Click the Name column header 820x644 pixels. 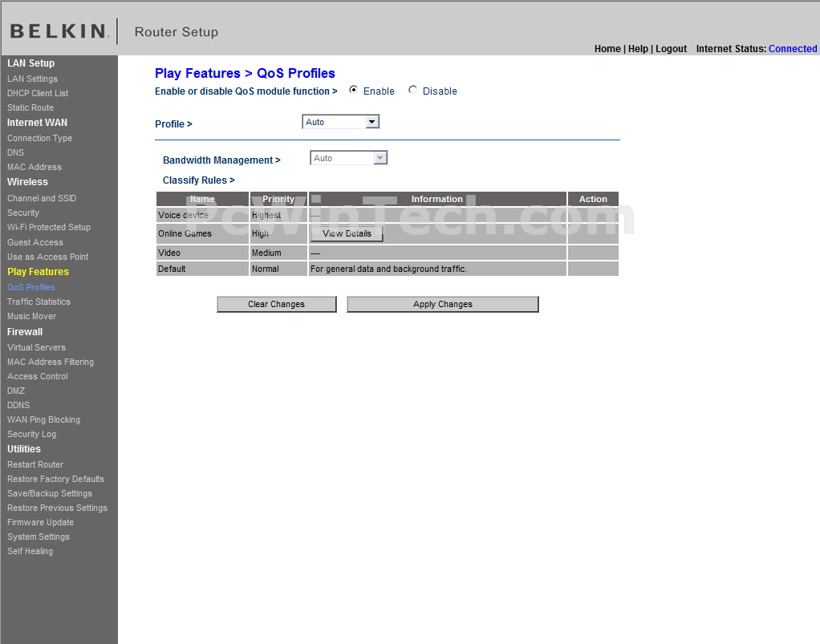click(x=202, y=199)
